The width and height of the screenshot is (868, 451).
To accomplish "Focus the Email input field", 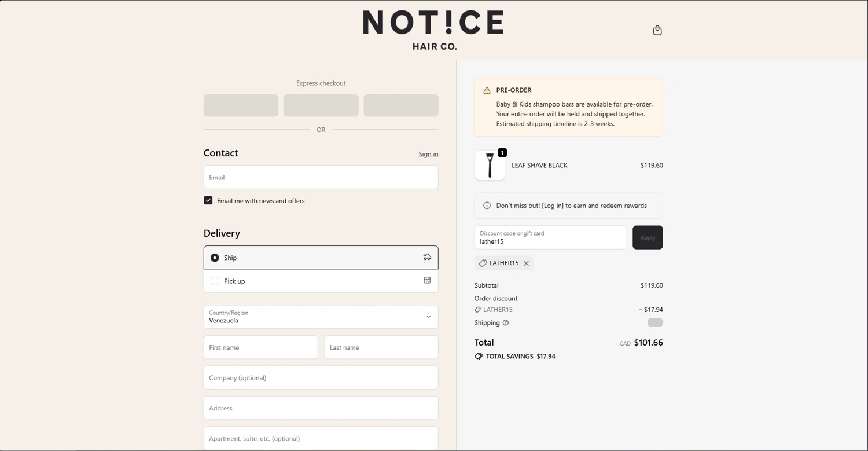I will (321, 177).
